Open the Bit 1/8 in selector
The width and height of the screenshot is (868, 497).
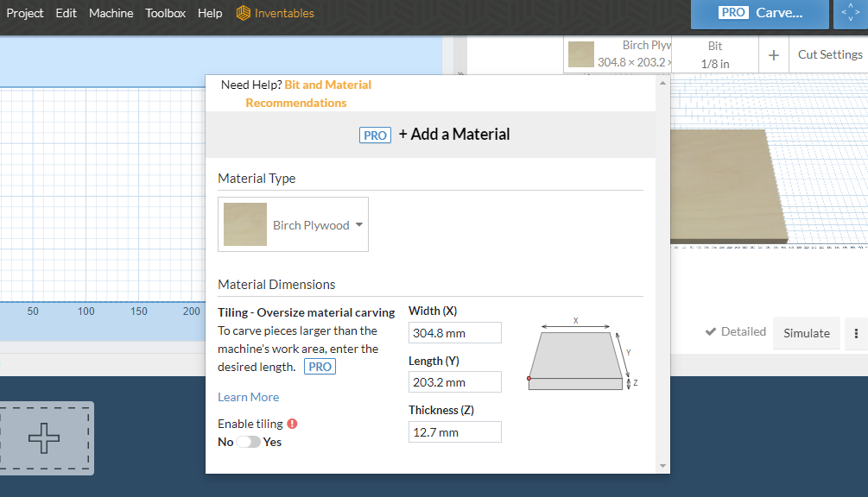[x=714, y=54]
